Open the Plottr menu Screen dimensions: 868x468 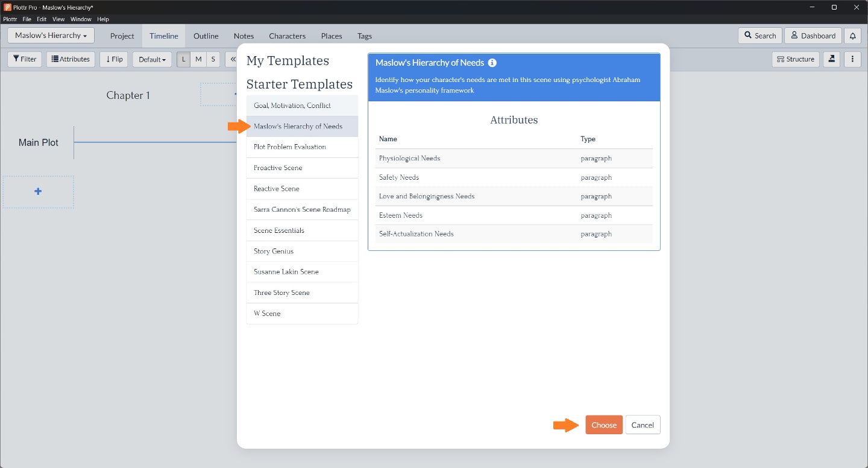(x=10, y=19)
